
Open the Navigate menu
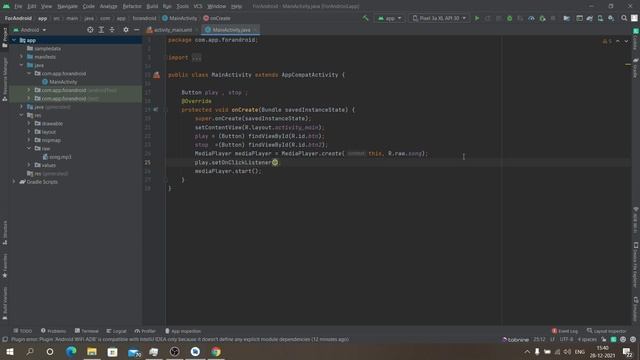[67, 6]
